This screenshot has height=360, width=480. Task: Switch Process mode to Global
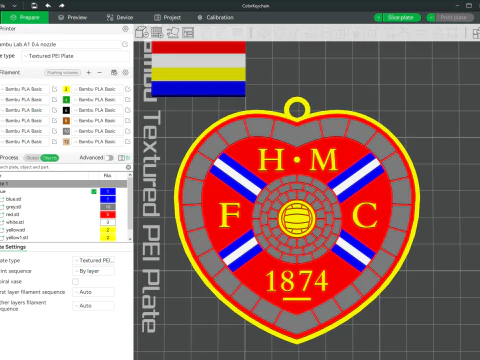pos(32,158)
